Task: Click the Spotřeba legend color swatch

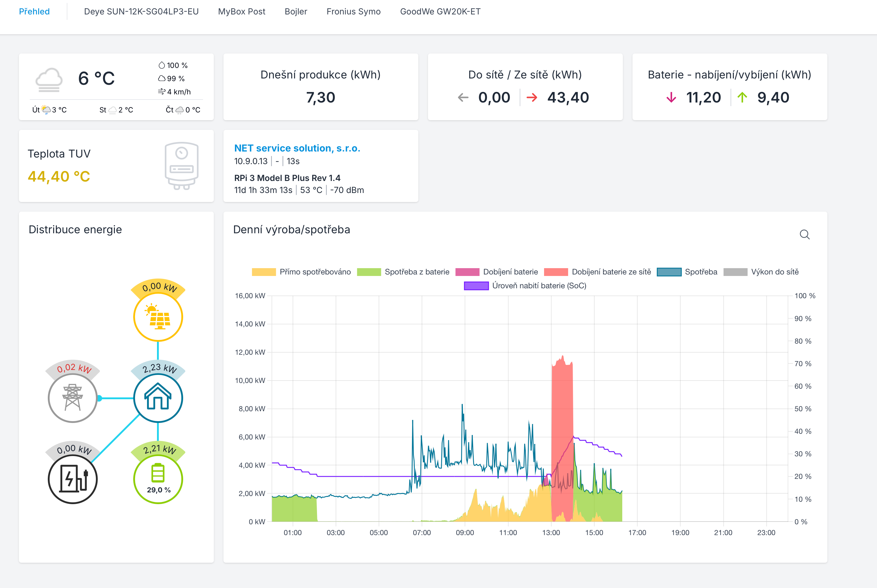Action: (669, 272)
